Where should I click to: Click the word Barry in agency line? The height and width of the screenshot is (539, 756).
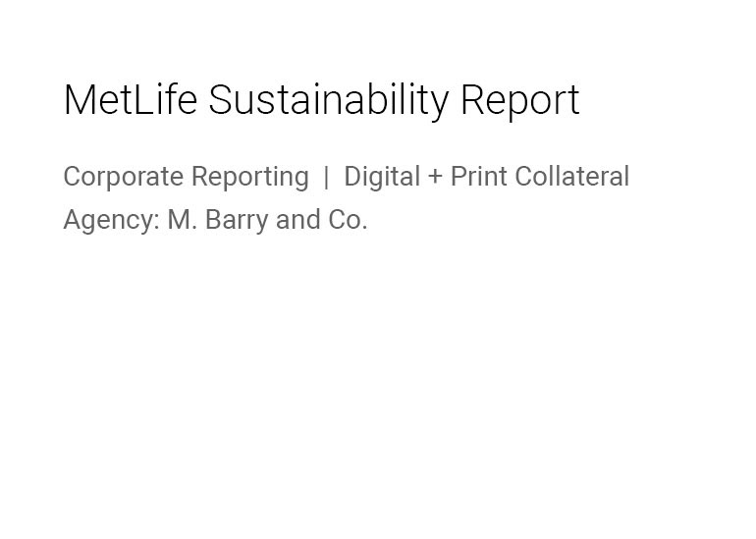[237, 221]
